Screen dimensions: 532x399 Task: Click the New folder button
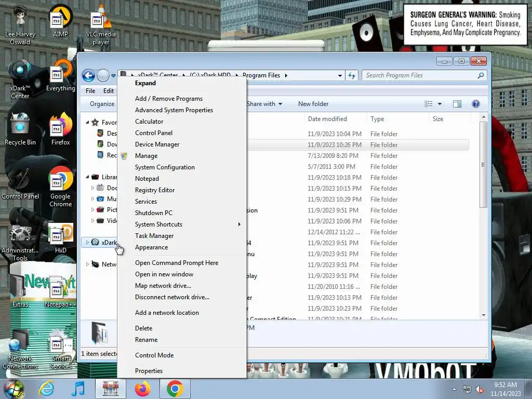(x=313, y=104)
